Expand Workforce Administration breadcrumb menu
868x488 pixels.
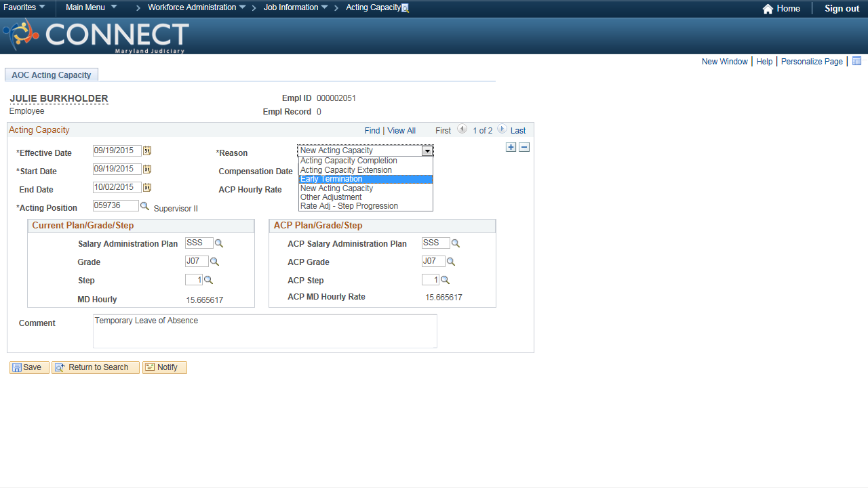click(x=197, y=7)
